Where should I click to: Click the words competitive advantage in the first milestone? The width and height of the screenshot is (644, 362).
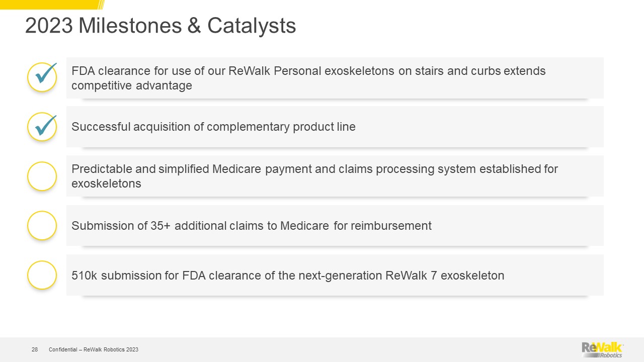coord(132,85)
